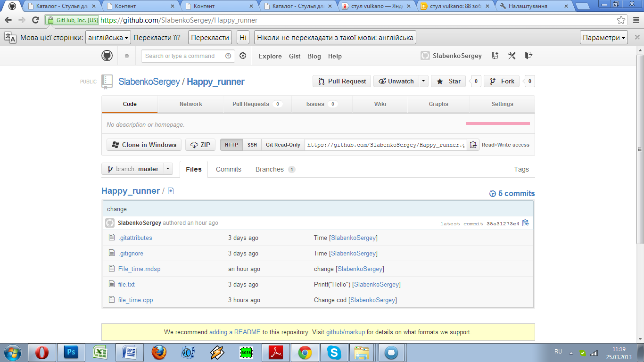Open the Issues tab
Viewport: 644px width, 362px height.
[x=322, y=104]
